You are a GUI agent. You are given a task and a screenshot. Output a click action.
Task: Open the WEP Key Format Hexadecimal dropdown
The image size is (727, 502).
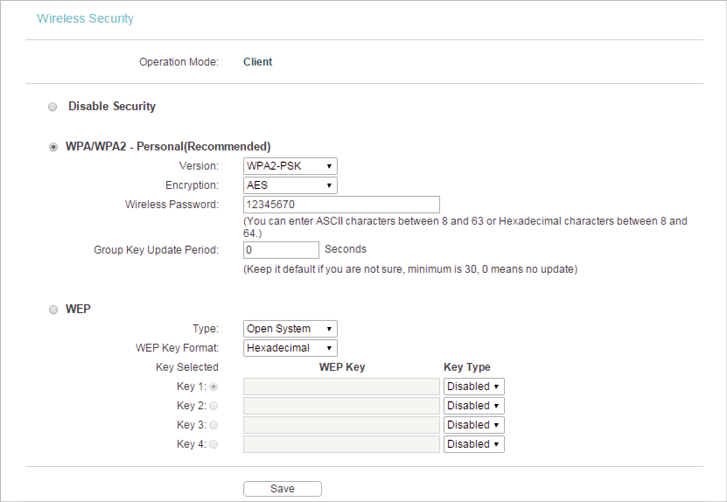tap(290, 348)
